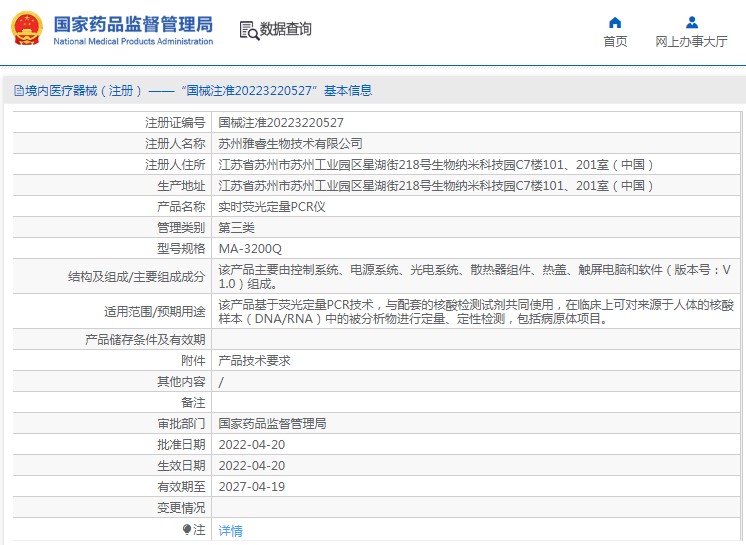Select 审批部门 value 国家药品监督管理局
The height and width of the screenshot is (545, 746).
[272, 424]
